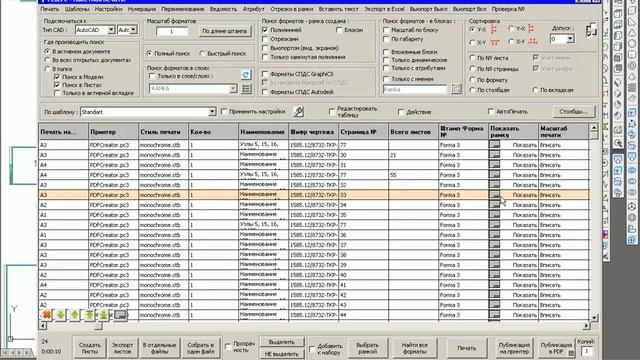Open the РАМКА layer dropdown
Image resolution: width=640 pixels, height=360 pixels.
pos(233,89)
